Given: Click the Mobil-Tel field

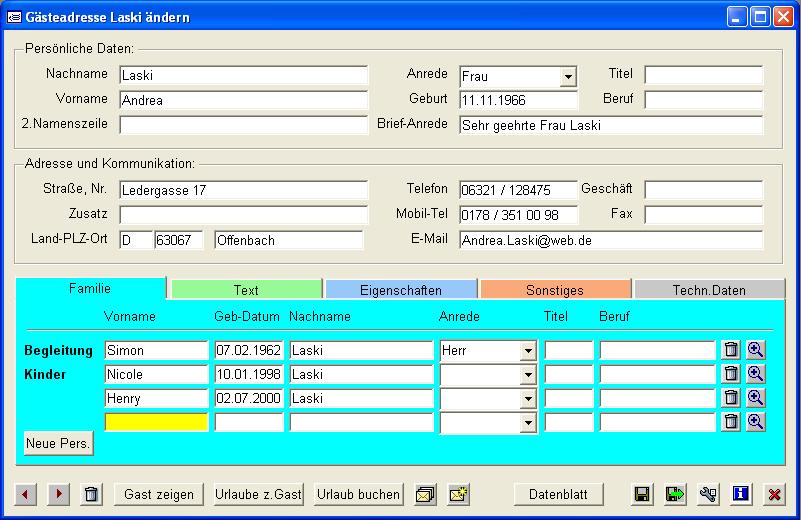Looking at the screenshot, I should coord(519,215).
